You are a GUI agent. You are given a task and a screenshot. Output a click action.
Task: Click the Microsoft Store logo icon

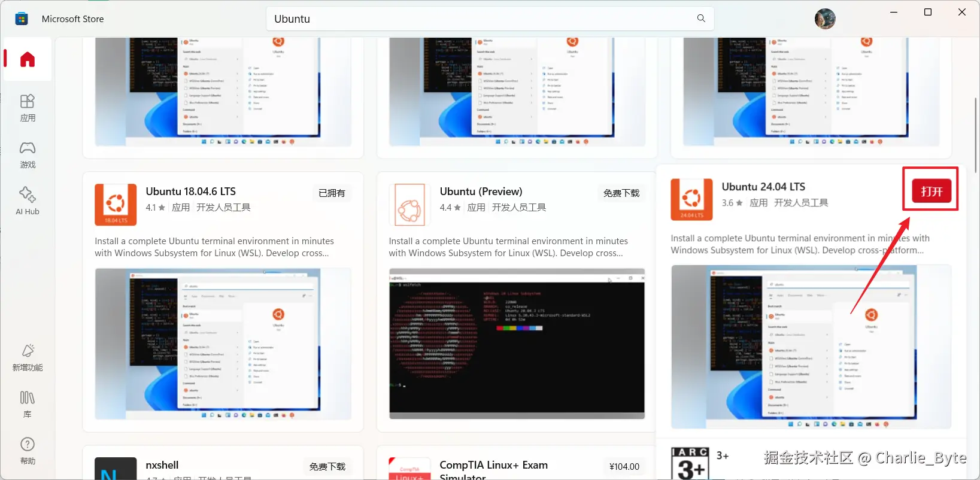pos(22,19)
